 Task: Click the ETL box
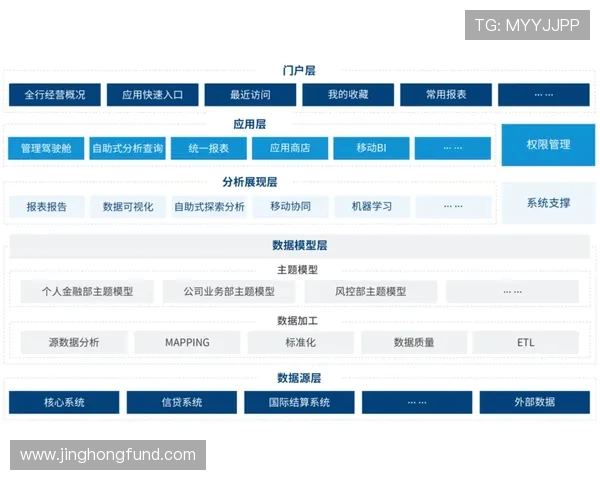click(526, 342)
